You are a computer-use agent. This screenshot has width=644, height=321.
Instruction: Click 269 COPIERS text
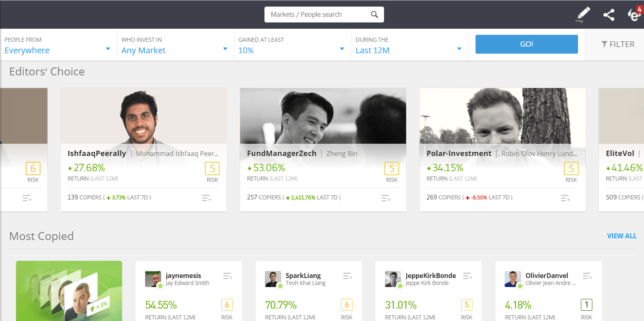pyautogui.click(x=444, y=197)
